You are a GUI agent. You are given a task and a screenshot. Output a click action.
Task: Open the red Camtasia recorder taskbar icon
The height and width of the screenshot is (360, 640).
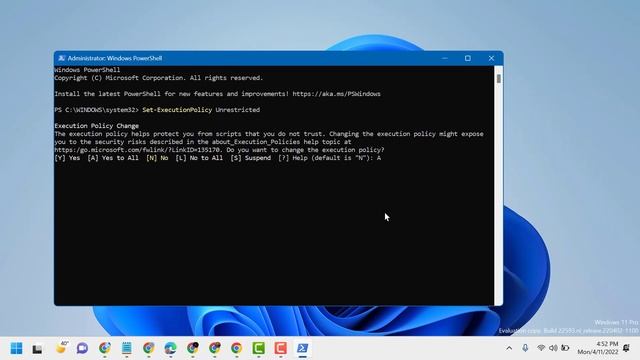[x=280, y=348]
